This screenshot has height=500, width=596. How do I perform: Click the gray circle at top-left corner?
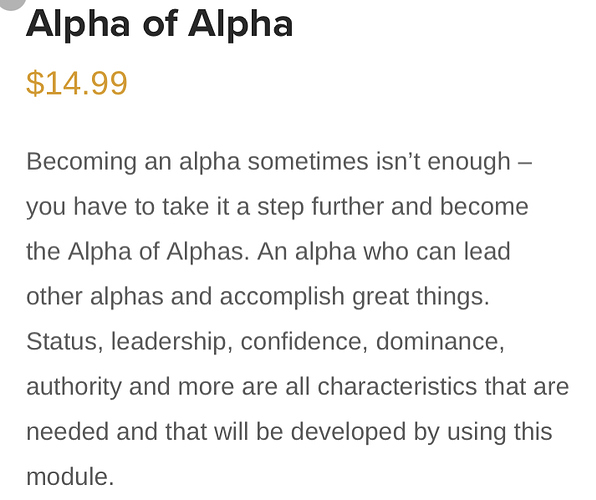(x=11, y=4)
